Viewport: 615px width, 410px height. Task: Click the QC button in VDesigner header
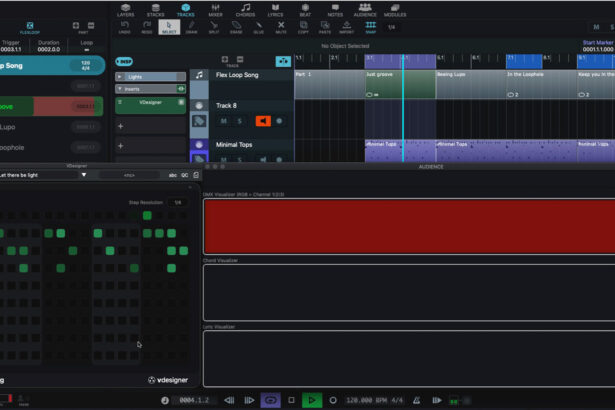pyautogui.click(x=184, y=175)
